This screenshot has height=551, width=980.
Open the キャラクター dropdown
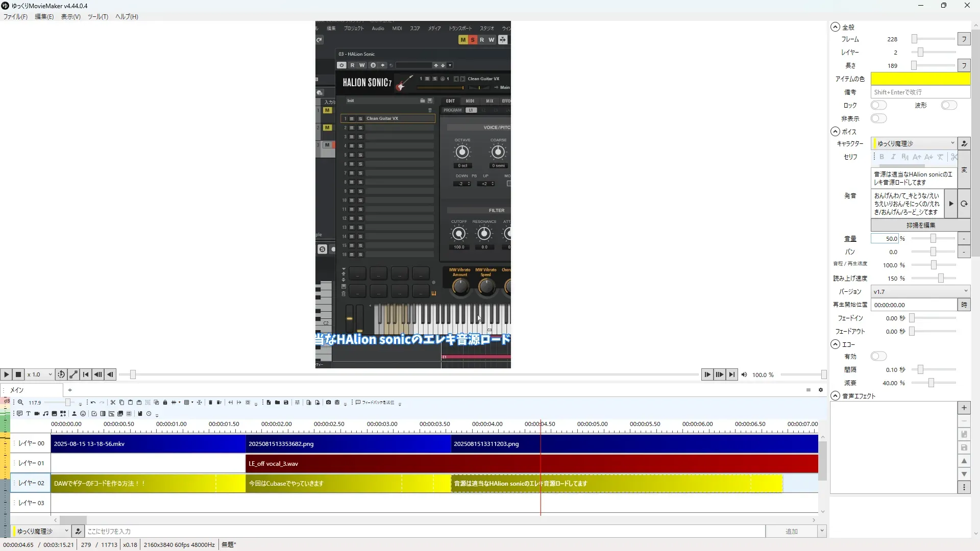[x=914, y=143]
